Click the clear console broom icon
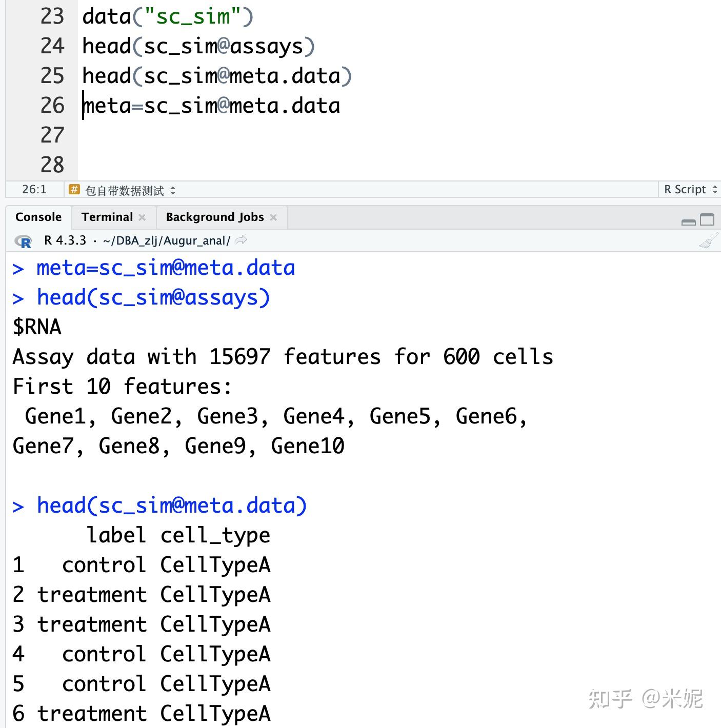This screenshot has width=721, height=728. pos(708,241)
